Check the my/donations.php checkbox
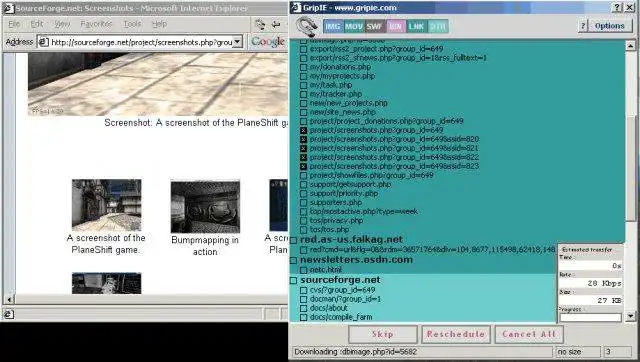The image size is (640, 362). [303, 67]
